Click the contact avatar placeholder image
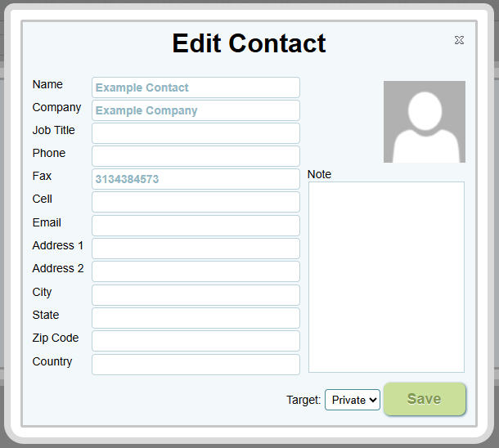This screenshot has width=499, height=448. pos(424,122)
